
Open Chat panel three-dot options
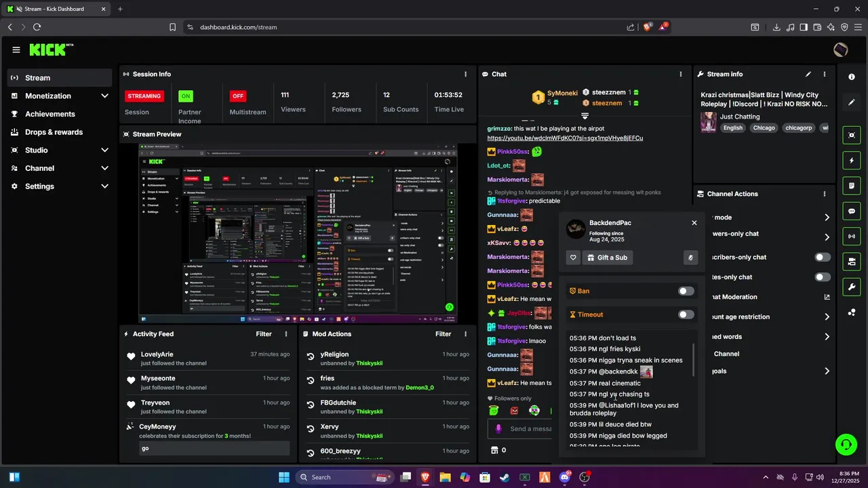(681, 74)
